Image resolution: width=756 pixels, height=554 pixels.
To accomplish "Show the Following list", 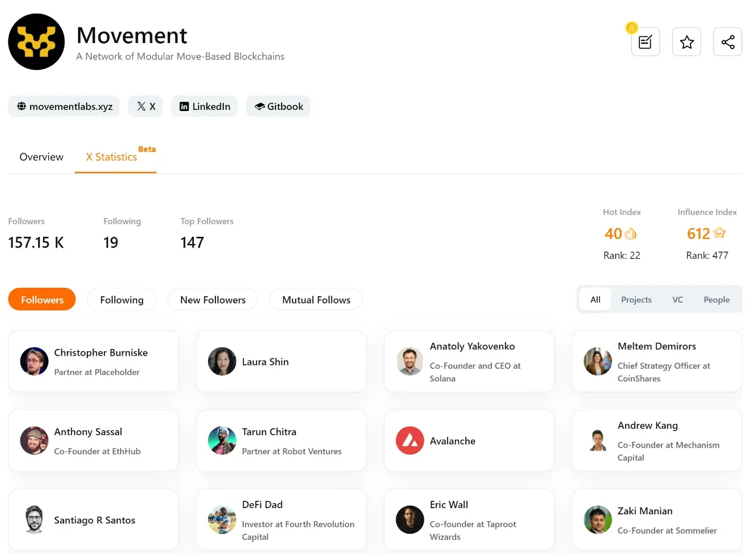I will click(x=122, y=300).
